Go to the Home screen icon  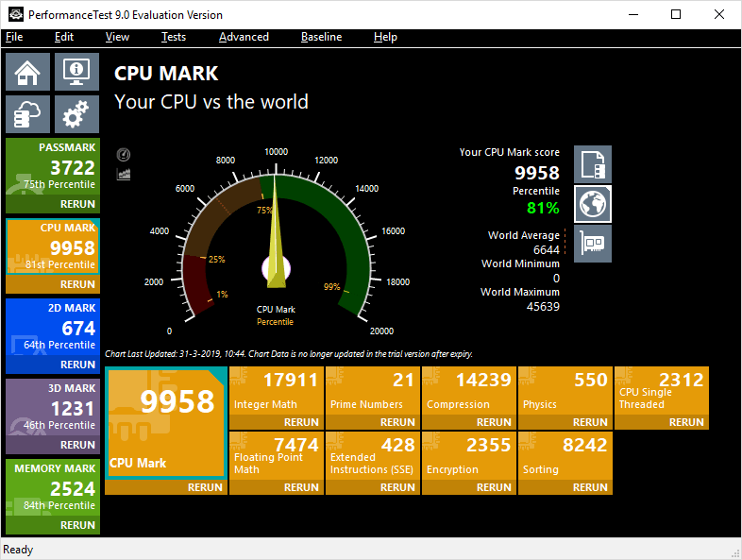[27, 72]
